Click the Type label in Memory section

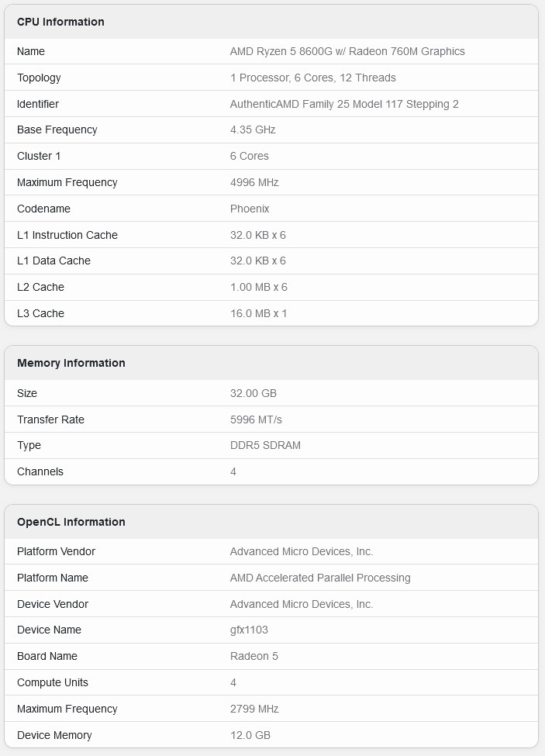(x=29, y=446)
